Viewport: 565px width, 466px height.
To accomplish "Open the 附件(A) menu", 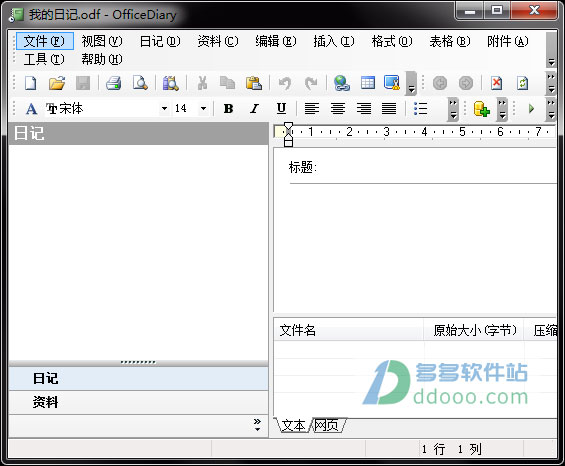I will click(508, 41).
